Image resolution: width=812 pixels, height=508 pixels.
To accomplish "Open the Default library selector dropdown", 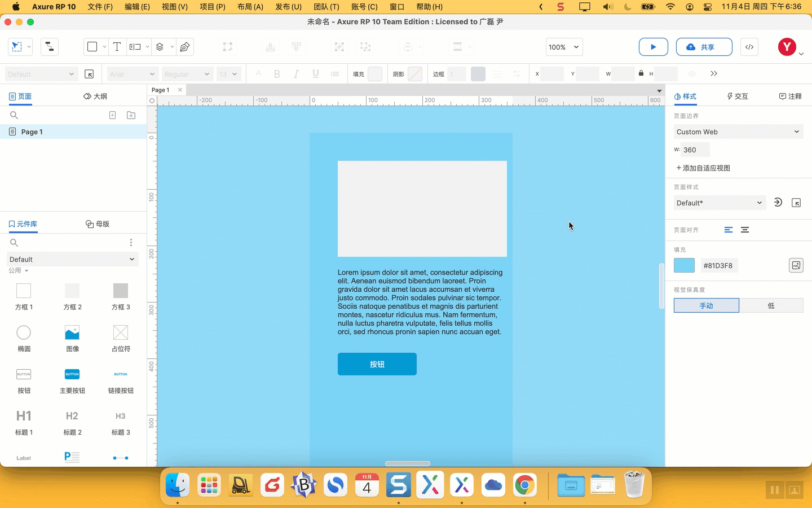I will point(73,259).
